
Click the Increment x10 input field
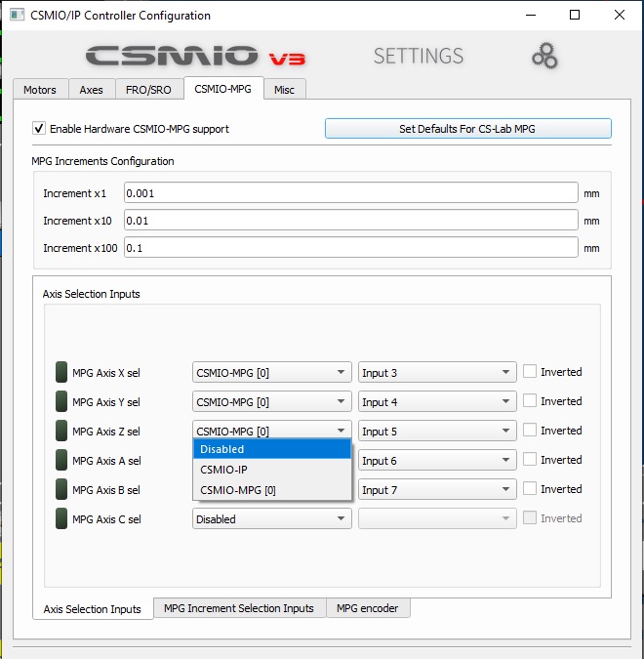351,221
